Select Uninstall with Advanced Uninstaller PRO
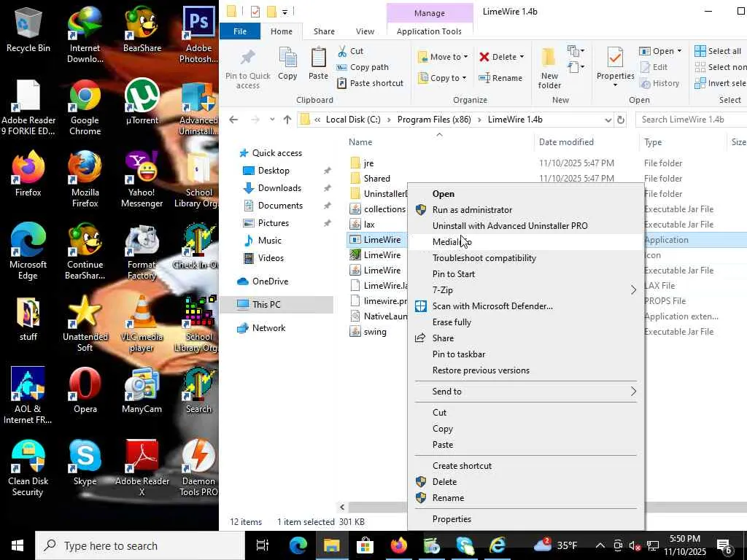 click(x=510, y=226)
